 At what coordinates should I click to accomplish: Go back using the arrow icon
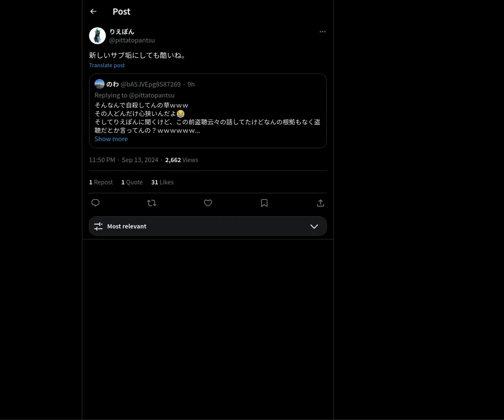coord(93,11)
